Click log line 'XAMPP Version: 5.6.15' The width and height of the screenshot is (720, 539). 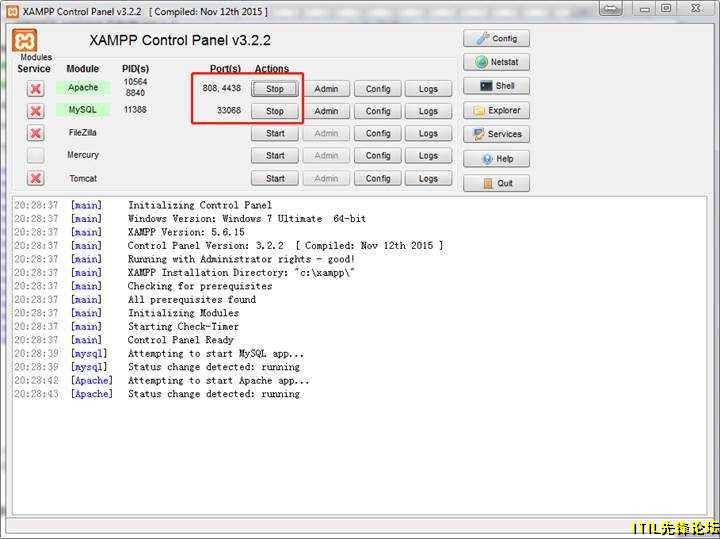[x=186, y=232]
